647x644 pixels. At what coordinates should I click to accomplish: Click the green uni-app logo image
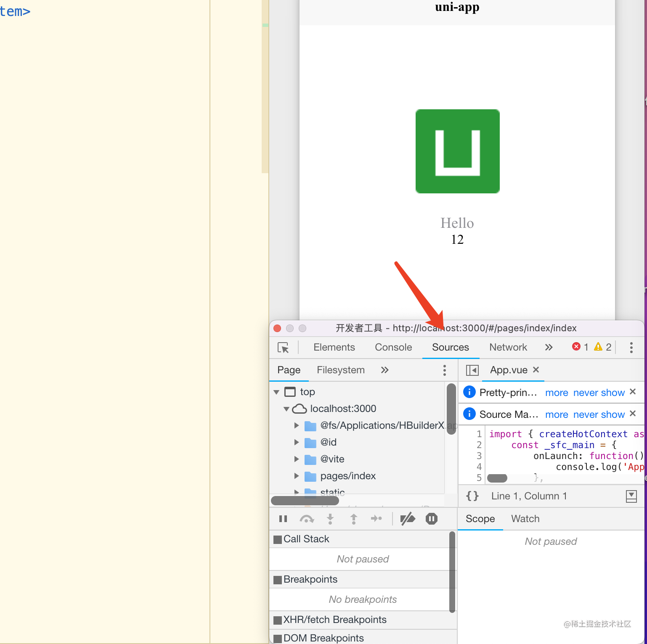click(457, 151)
